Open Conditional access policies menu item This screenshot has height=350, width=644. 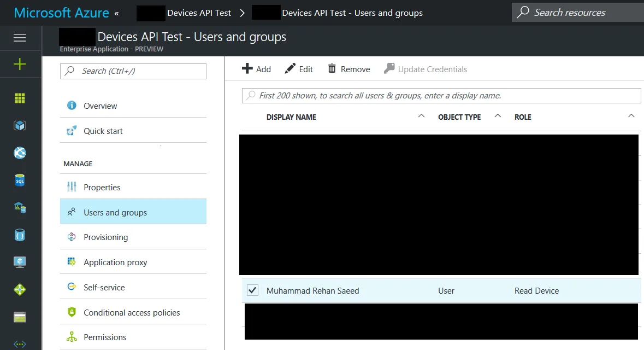[x=133, y=312]
